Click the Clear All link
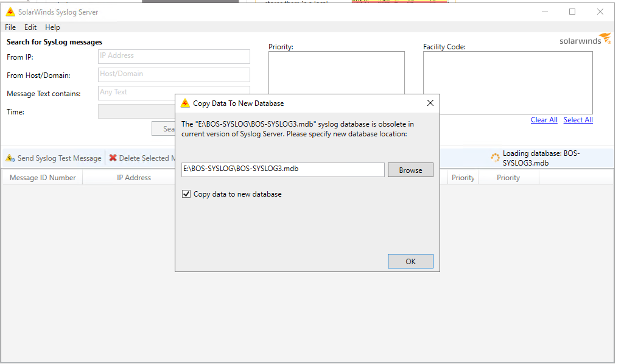This screenshot has width=624, height=364. click(544, 120)
